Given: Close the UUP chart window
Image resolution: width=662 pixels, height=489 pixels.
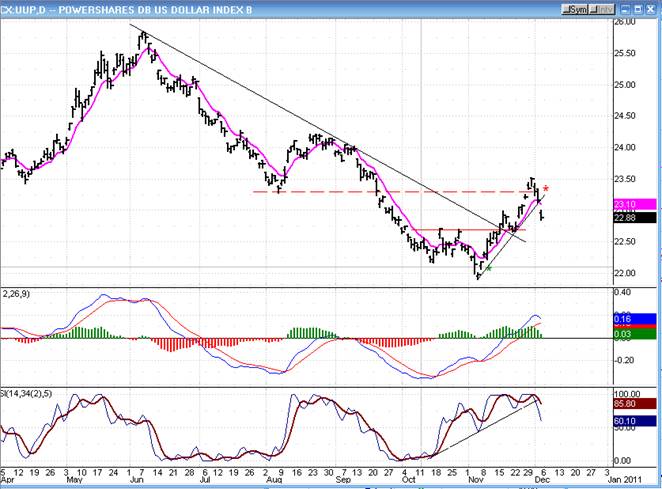Looking at the screenshot, I should click(652, 9).
